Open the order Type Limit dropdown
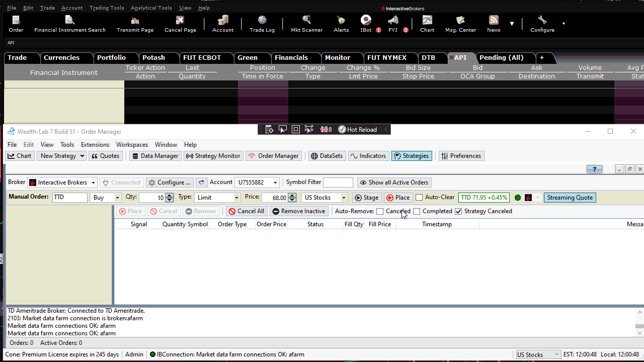This screenshot has width=644, height=362. tap(237, 198)
